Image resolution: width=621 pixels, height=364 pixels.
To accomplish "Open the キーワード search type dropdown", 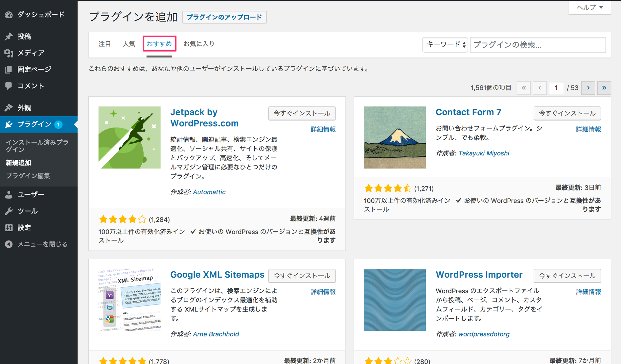I will [445, 45].
